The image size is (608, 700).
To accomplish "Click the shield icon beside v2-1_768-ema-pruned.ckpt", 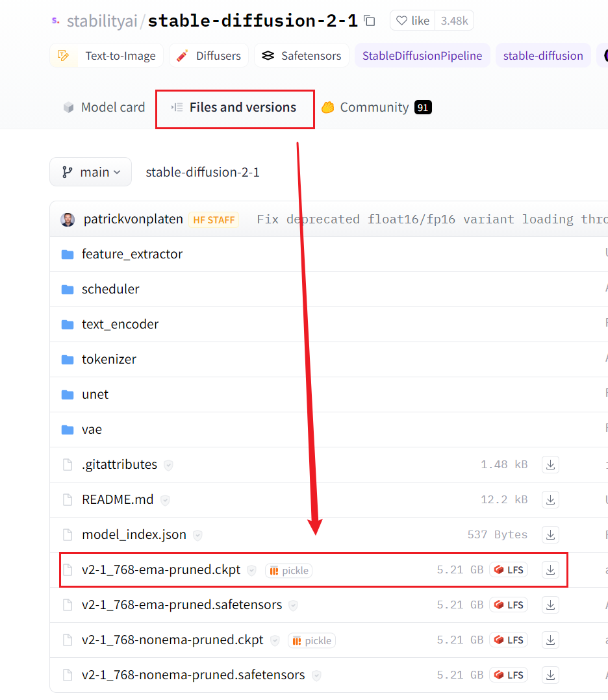I will click(251, 570).
